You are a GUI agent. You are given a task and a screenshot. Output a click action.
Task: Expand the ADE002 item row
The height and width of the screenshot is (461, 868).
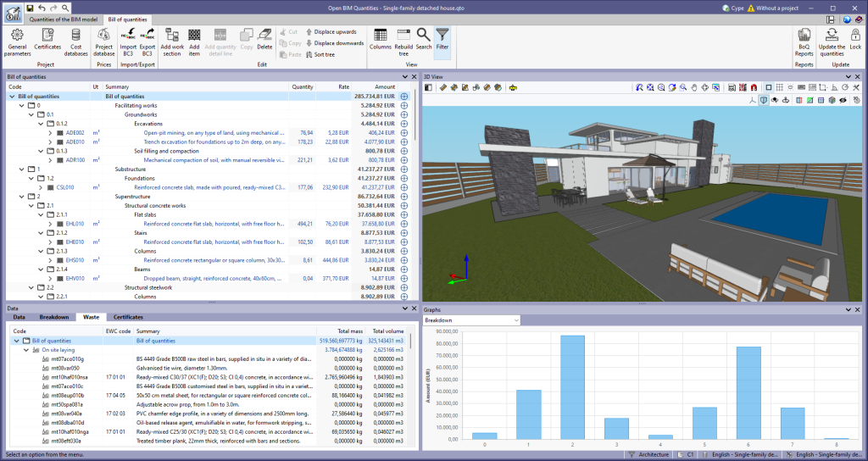tap(50, 133)
